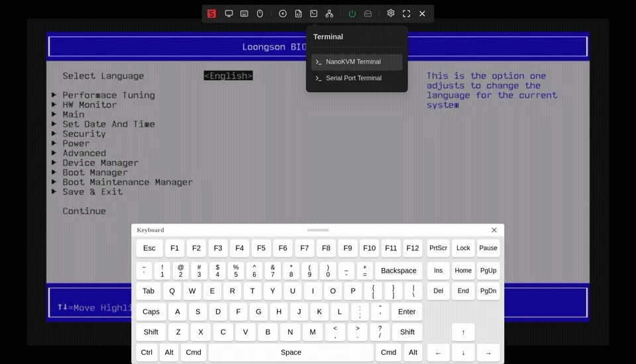This screenshot has width=636, height=364.
Task: Toggle the left Alt key
Action: 169,352
